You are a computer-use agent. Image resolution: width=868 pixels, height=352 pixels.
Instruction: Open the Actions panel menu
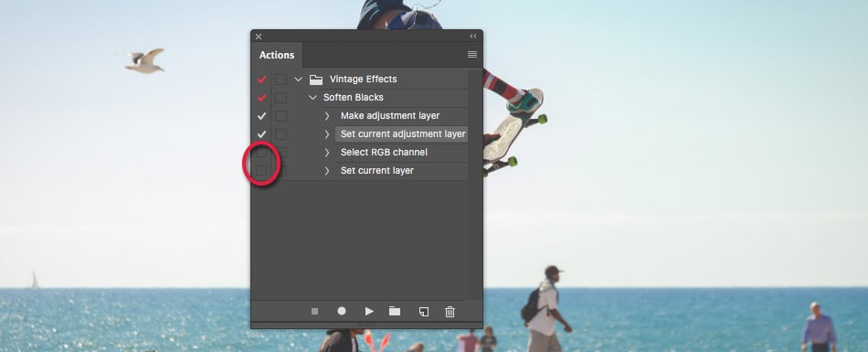point(472,54)
